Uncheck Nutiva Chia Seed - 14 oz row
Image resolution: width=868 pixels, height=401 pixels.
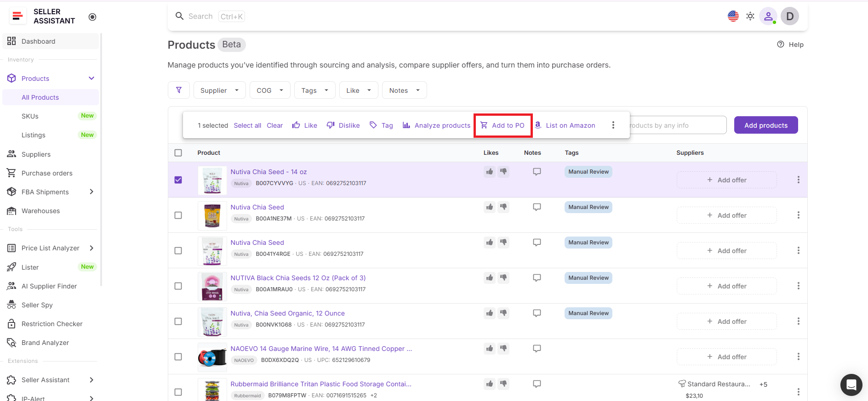tap(178, 180)
